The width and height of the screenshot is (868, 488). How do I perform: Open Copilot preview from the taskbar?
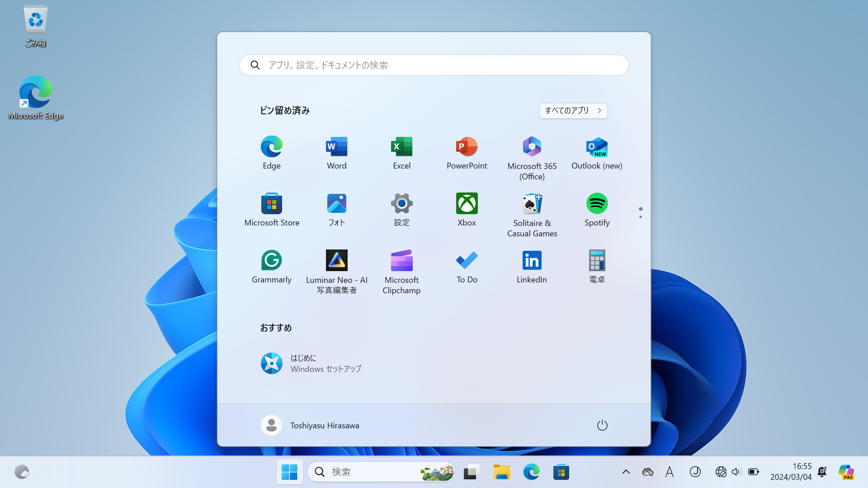pyautogui.click(x=846, y=472)
